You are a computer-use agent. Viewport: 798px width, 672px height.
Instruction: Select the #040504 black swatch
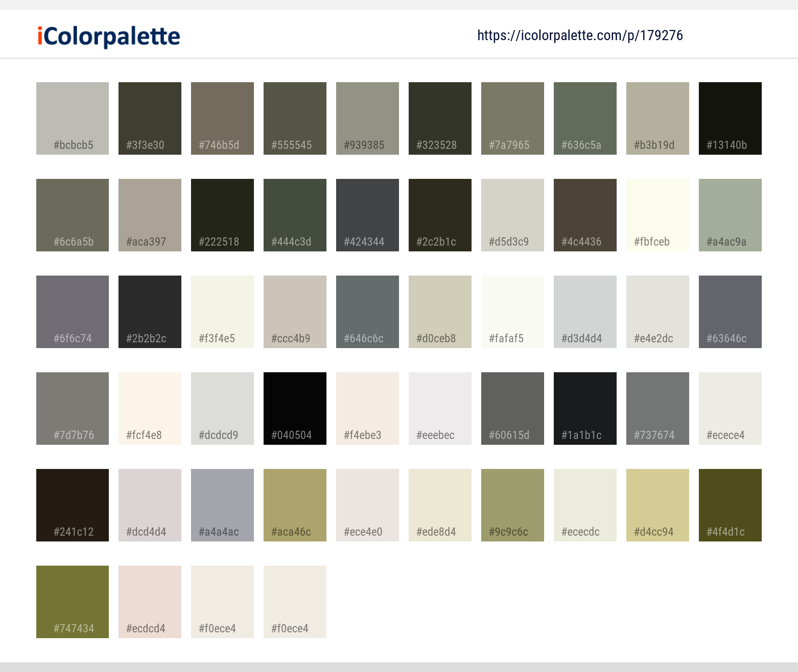[295, 409]
